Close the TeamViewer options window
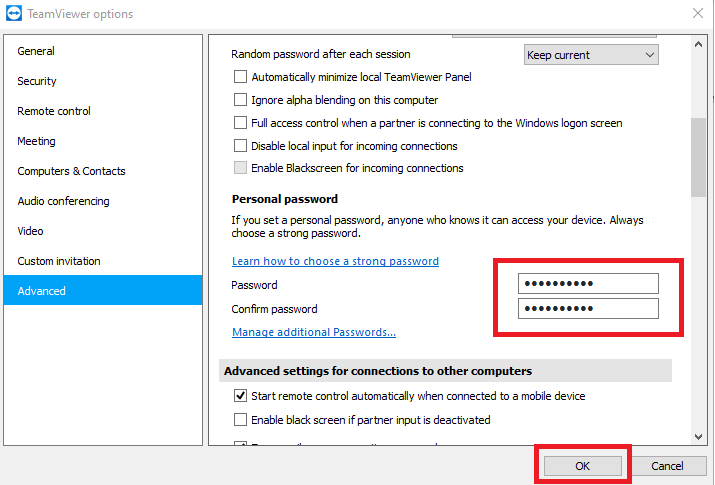 pos(698,13)
